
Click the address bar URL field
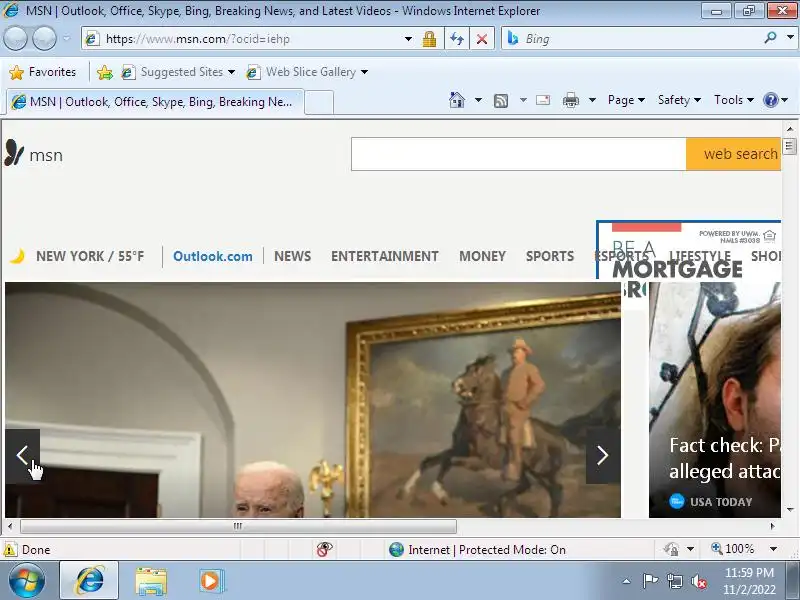tap(245, 39)
